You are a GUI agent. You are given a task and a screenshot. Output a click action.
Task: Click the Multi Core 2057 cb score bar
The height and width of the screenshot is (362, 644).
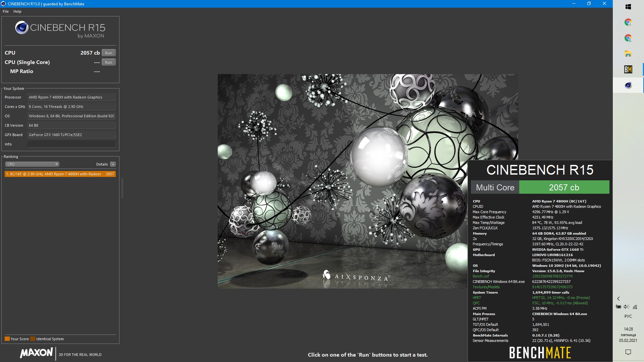tap(540, 187)
